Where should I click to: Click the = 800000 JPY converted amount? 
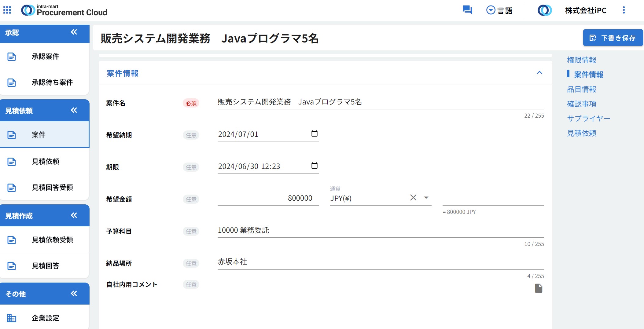(459, 212)
